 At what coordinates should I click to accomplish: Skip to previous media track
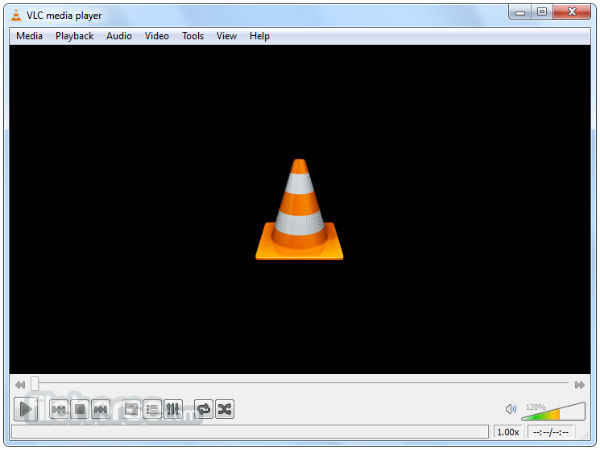[59, 409]
